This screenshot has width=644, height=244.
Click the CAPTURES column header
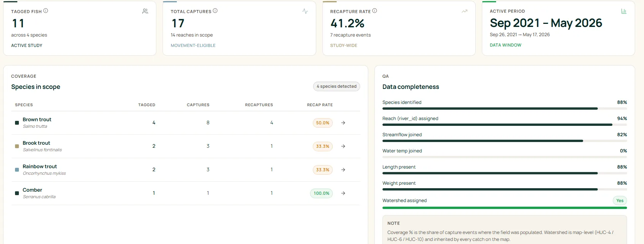coord(198,105)
